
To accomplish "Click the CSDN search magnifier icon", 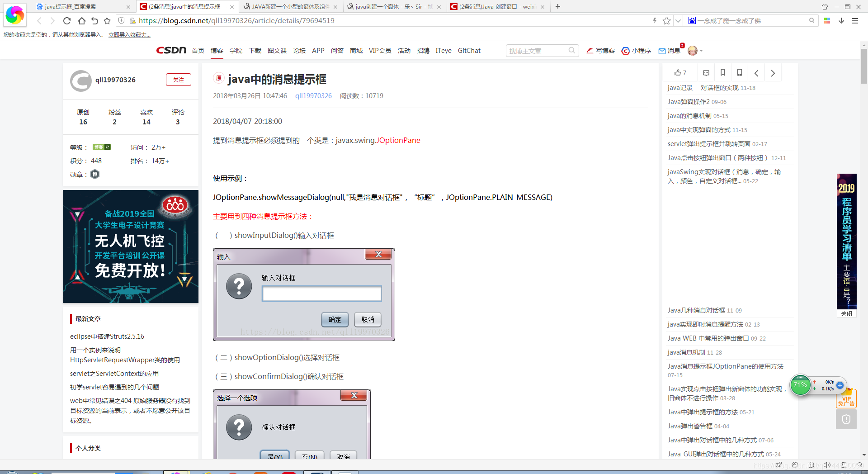I will point(572,50).
